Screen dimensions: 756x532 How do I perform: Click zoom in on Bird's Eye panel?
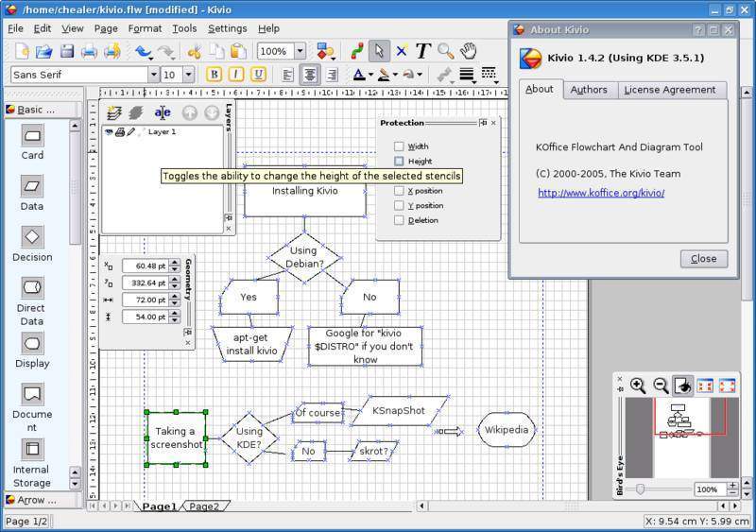(638, 386)
